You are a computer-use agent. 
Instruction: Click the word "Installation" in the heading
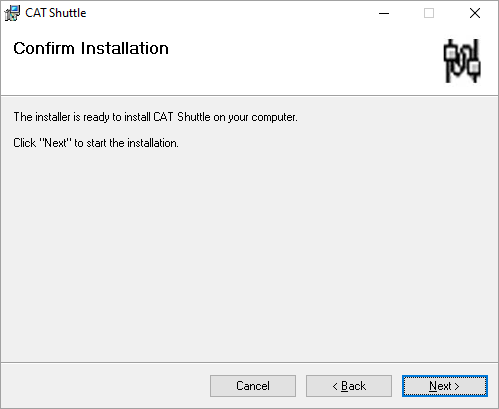click(x=125, y=48)
